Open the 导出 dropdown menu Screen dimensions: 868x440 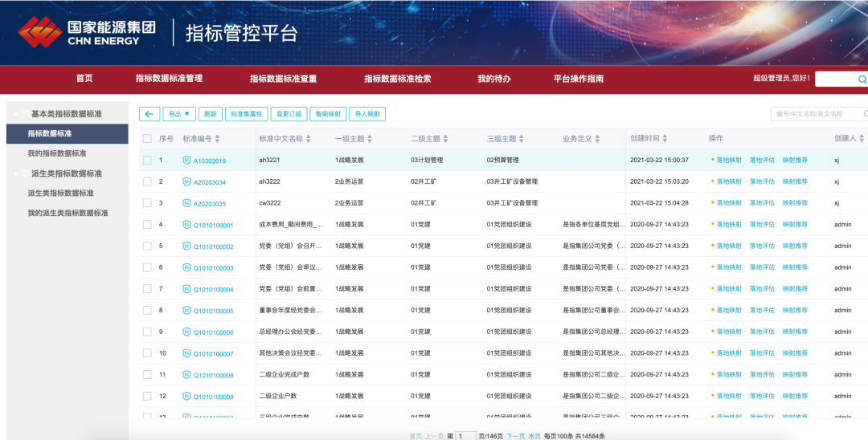click(178, 114)
